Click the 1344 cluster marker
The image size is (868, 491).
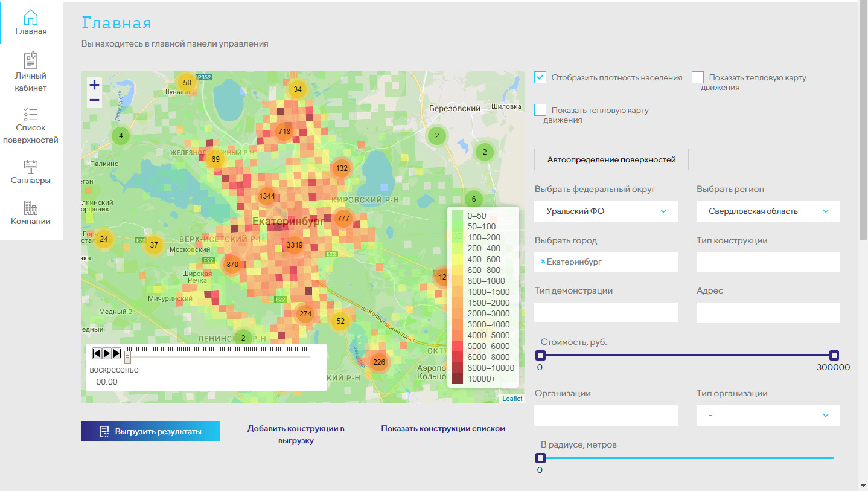(267, 196)
